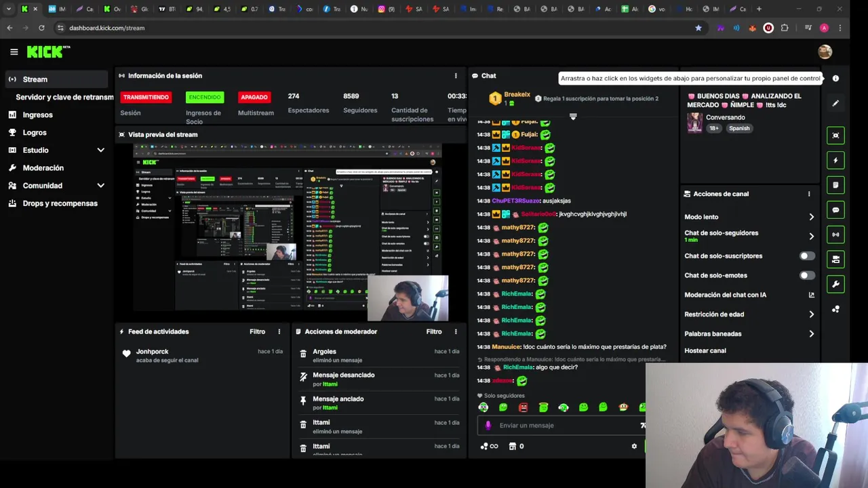Click the chat settings gear icon
Image resolution: width=868 pixels, height=488 pixels.
[x=634, y=446]
